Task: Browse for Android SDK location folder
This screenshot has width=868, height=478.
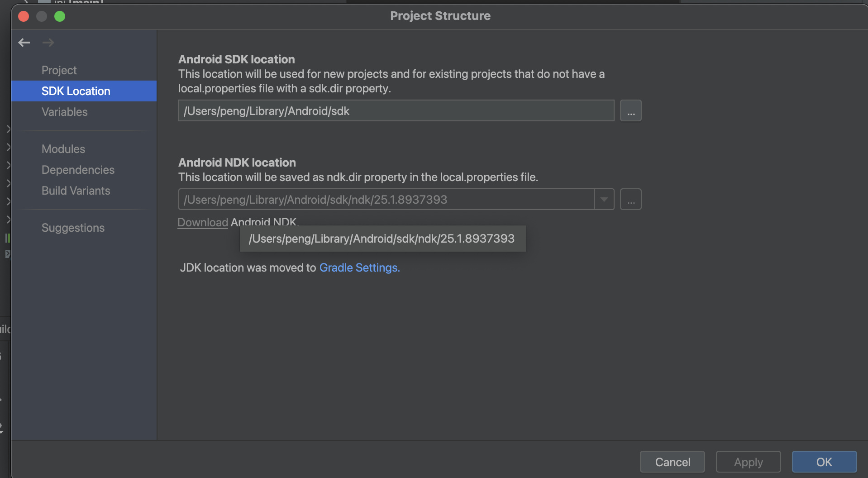Action: coord(630,111)
